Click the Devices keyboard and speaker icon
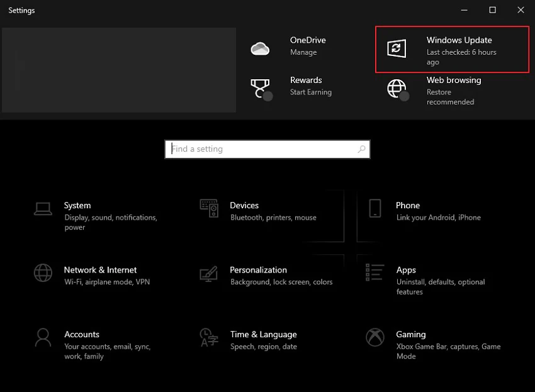Image resolution: width=535 pixels, height=392 pixels. 209,208
